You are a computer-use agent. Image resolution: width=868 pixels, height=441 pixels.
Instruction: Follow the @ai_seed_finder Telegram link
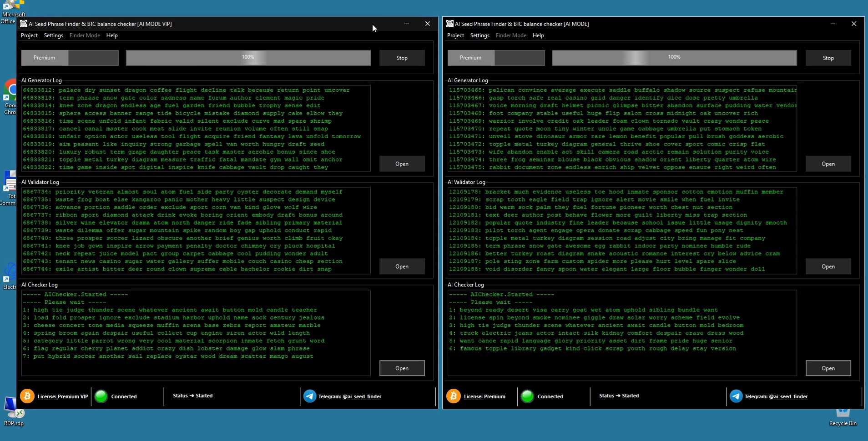coord(363,396)
